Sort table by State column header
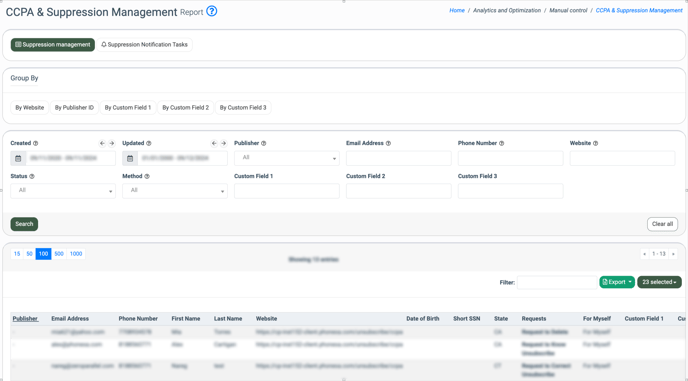The image size is (688, 381). coord(501,319)
